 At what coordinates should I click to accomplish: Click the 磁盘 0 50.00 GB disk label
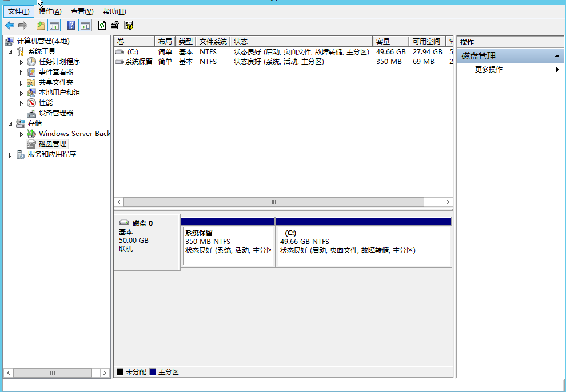146,243
